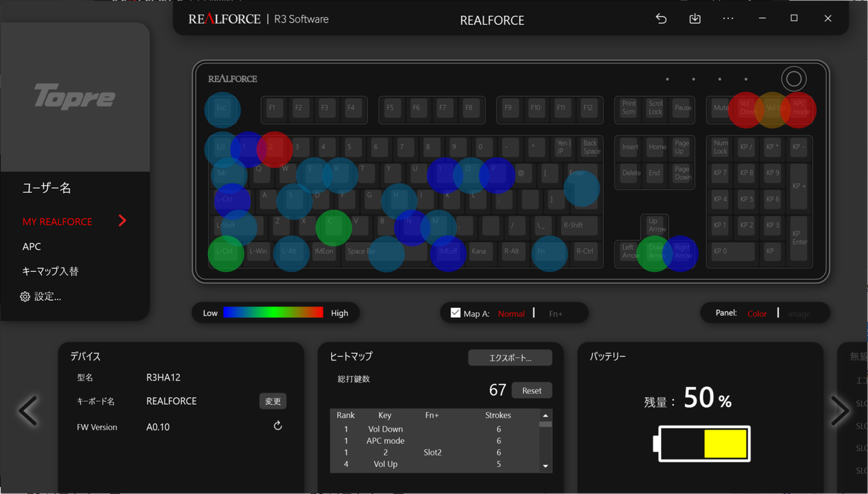The width and height of the screenshot is (868, 494).
Task: Open the 設定 gear settings entry
Action: point(41,297)
